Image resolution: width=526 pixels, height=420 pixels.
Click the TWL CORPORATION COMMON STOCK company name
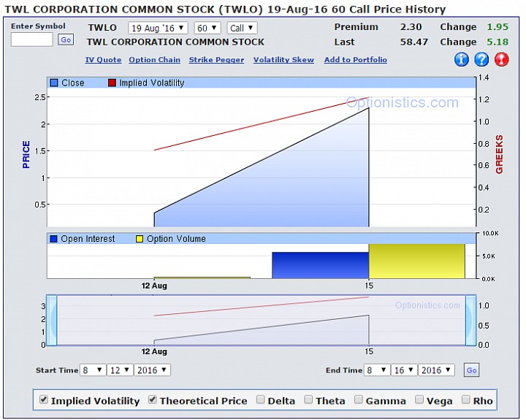[x=175, y=42]
